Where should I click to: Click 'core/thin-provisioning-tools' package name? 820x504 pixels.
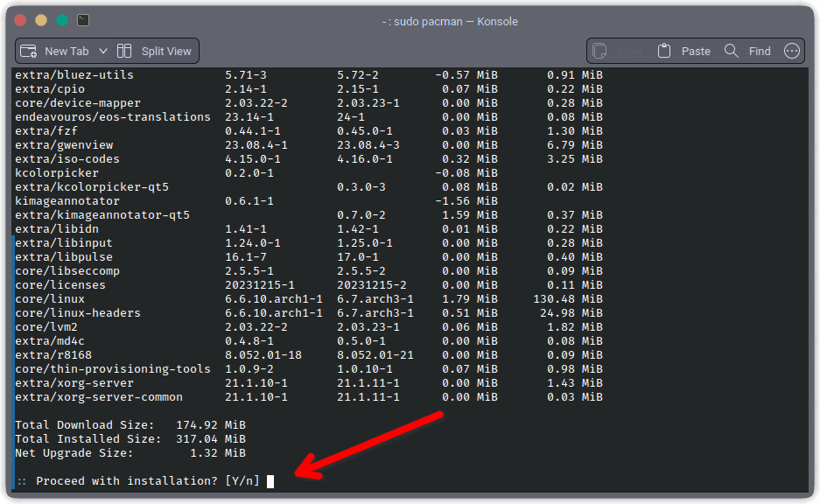pyautogui.click(x=113, y=368)
